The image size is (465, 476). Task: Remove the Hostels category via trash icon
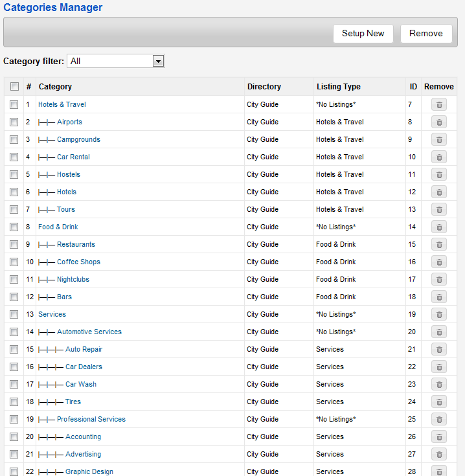click(438, 174)
